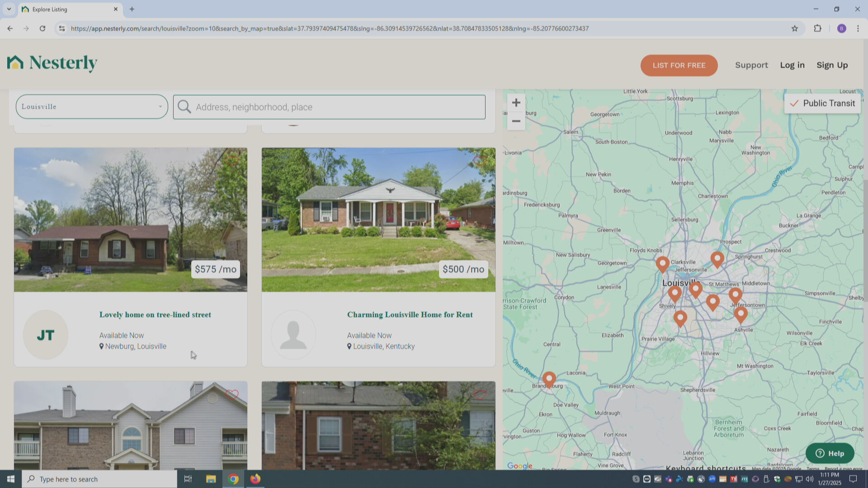Viewport: 868px width, 488px height.
Task: Zoom in the map with plus button
Action: (x=516, y=103)
